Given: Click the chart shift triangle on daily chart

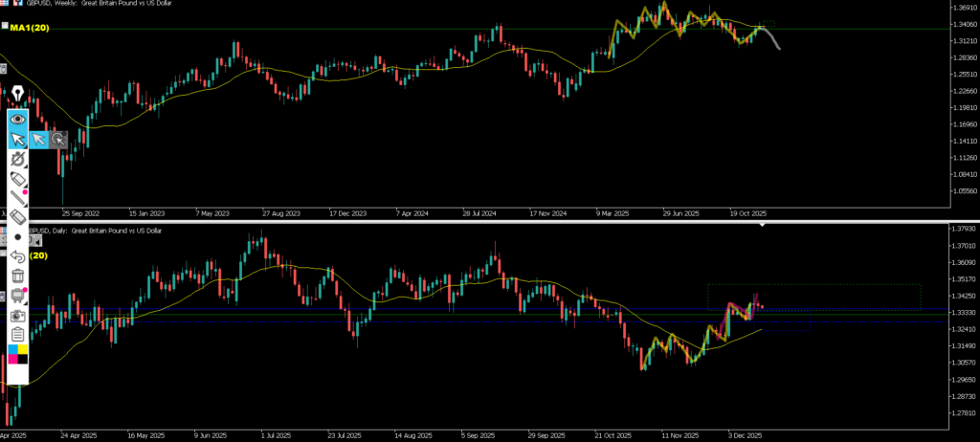Looking at the screenshot, I should pyautogui.click(x=763, y=228).
